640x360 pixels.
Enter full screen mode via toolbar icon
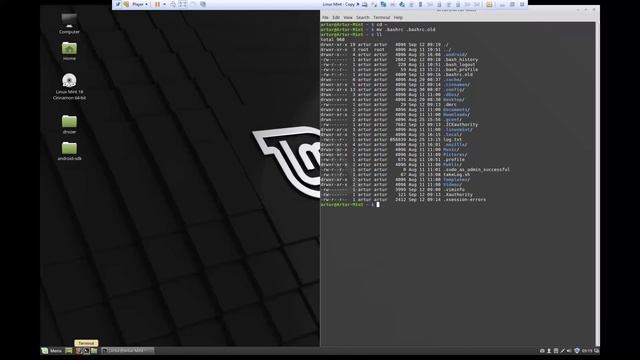pos(183,4)
